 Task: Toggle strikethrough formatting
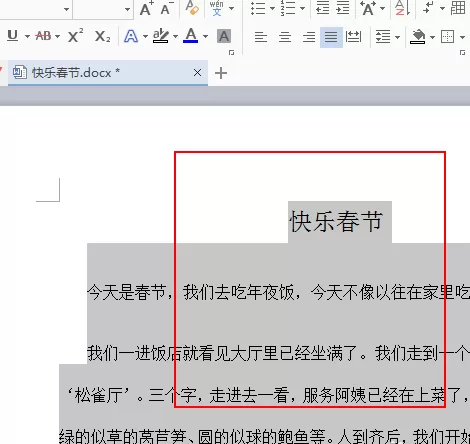pyautogui.click(x=43, y=36)
